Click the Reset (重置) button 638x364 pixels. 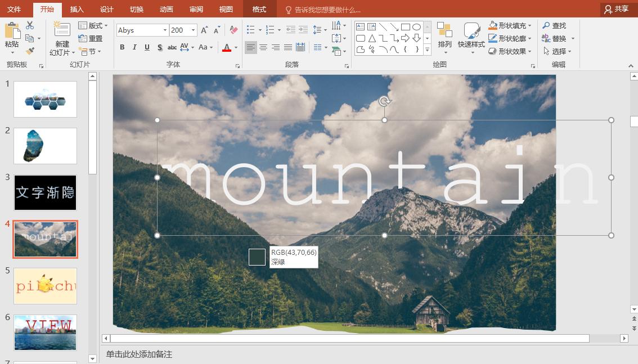click(91, 38)
